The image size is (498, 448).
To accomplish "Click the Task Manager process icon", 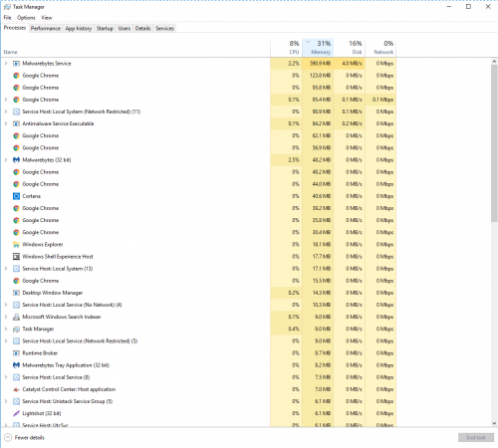I will (16, 330).
